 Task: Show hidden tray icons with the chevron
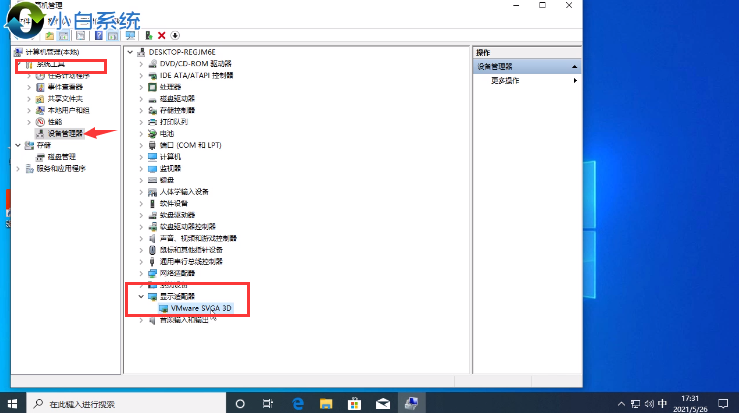tap(621, 404)
